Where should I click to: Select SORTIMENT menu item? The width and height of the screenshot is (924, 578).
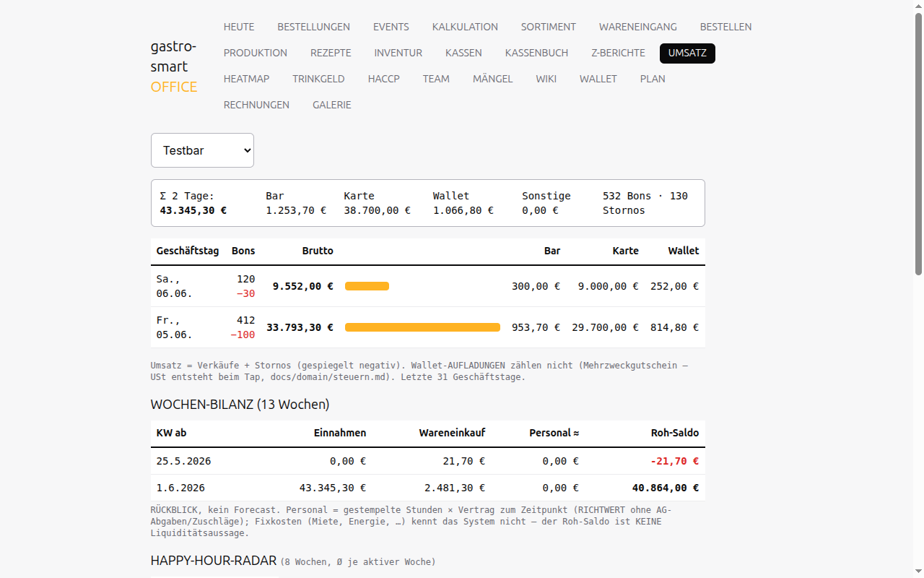549,27
